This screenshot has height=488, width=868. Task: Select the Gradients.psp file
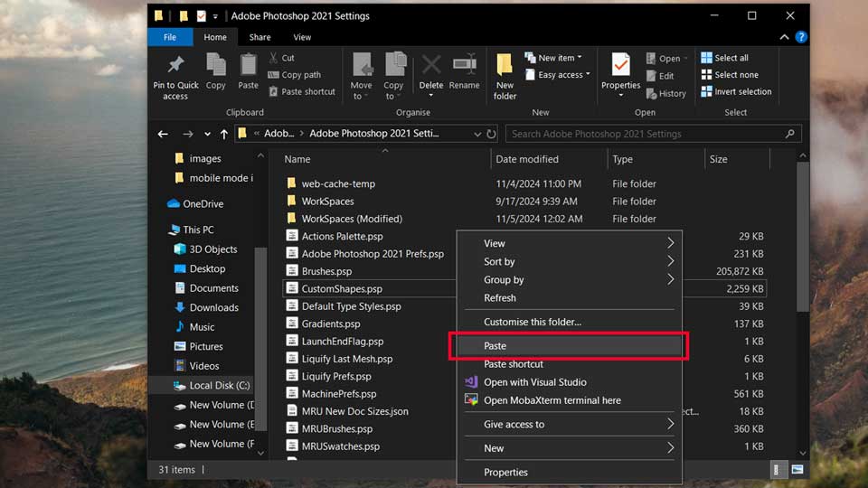[x=324, y=324]
